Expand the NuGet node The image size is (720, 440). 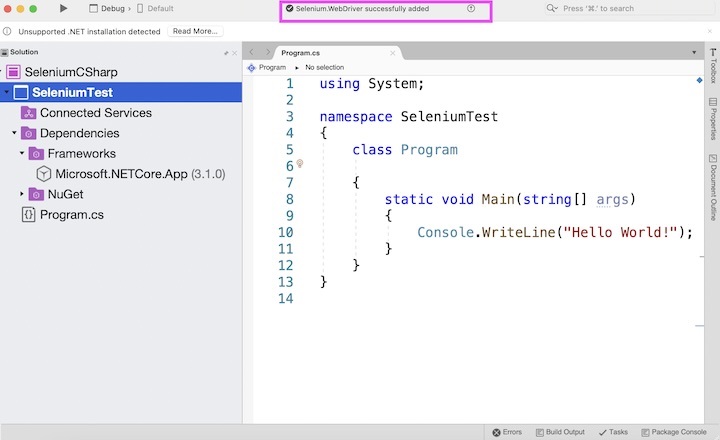click(x=22, y=194)
